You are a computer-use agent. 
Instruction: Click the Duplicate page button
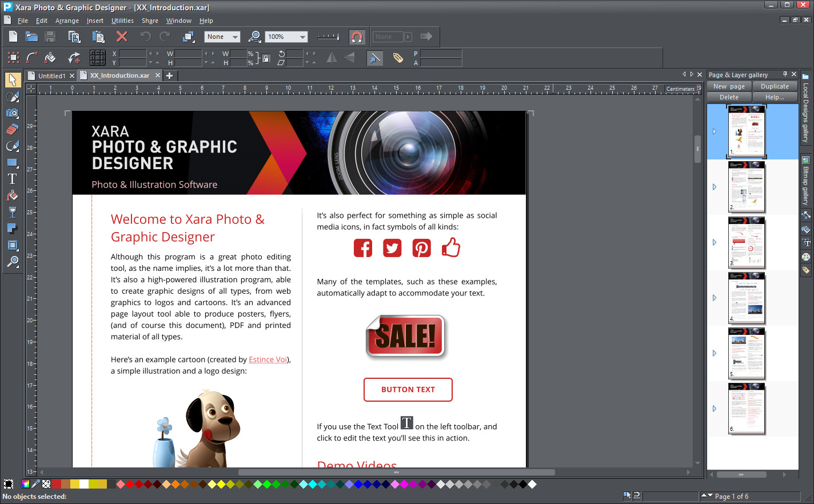tap(775, 86)
